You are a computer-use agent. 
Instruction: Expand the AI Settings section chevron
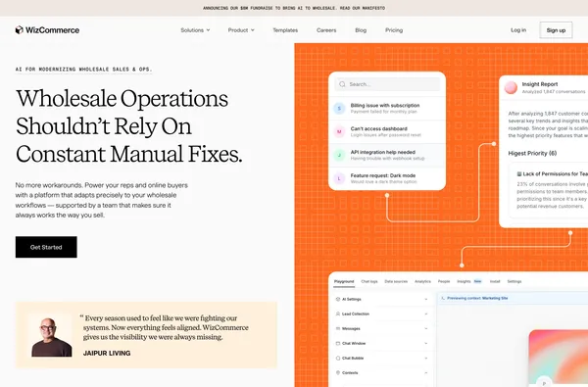[426, 299]
